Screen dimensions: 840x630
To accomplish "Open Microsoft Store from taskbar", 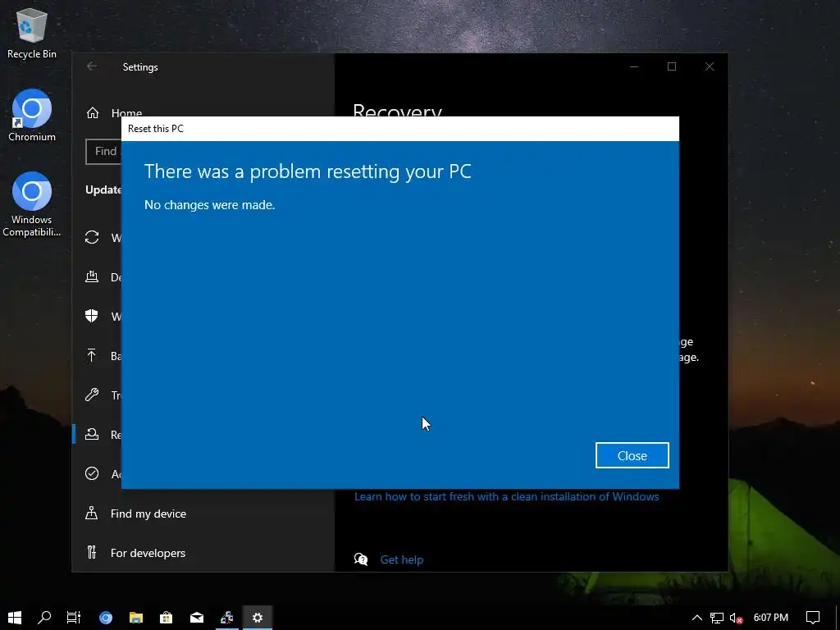I will [166, 618].
